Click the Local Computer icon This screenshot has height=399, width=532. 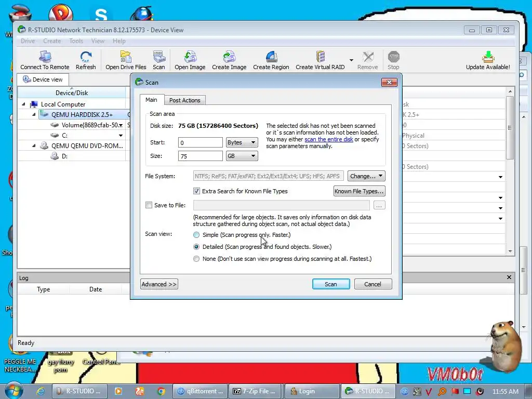[34, 104]
